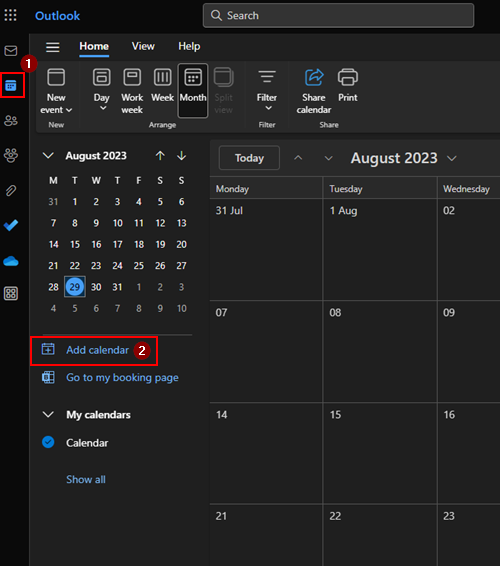This screenshot has height=566, width=500.
Task: Click Share calendar in the ribbon
Action: click(x=314, y=91)
